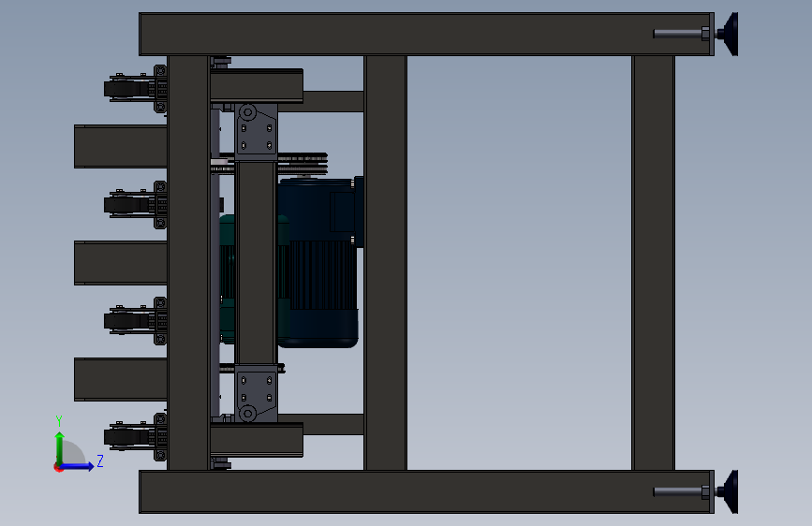Click the red origin dot of the coordinate triad
This screenshot has height=526, width=812.
click(x=58, y=468)
